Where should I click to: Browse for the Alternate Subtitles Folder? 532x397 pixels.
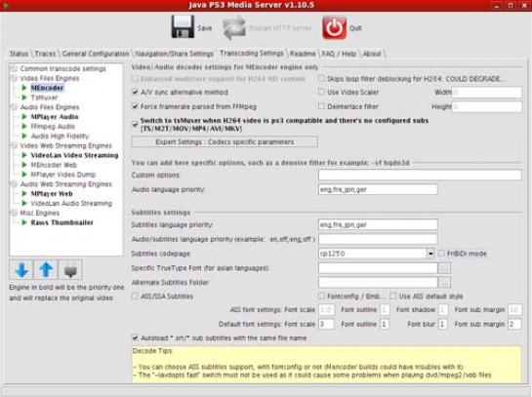[444, 283]
